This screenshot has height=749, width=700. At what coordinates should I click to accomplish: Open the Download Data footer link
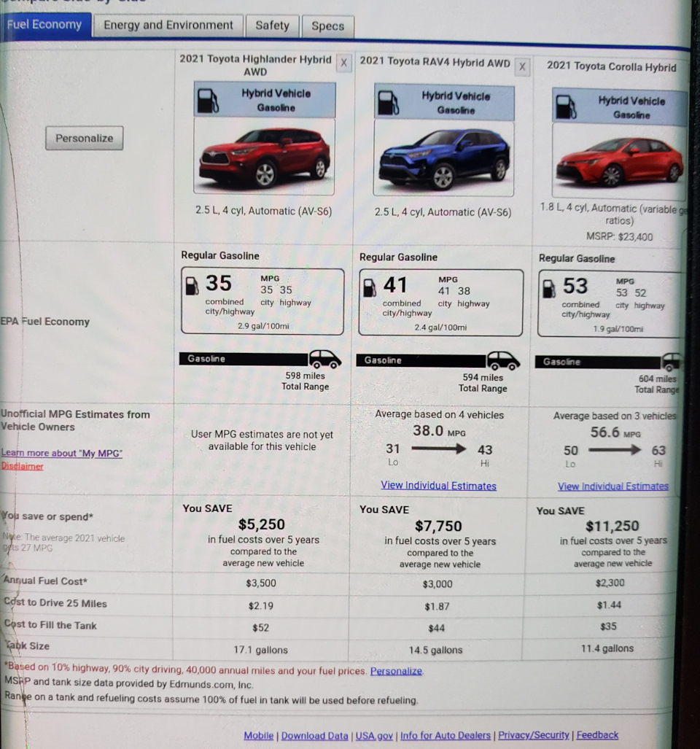point(315,736)
